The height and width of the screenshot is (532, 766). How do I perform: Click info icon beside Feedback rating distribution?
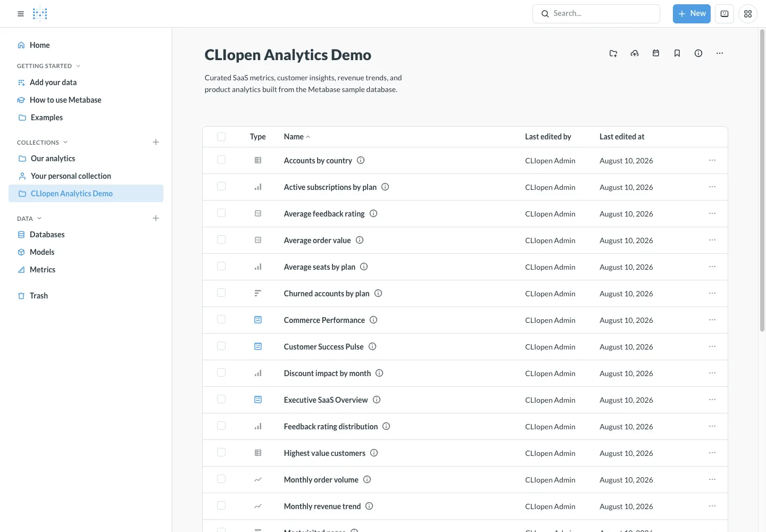pos(386,426)
